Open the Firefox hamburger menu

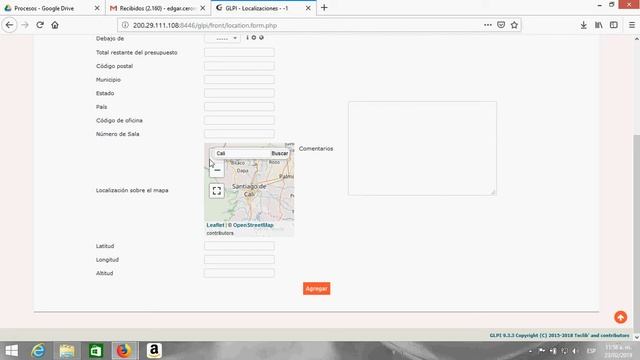(x=632, y=25)
